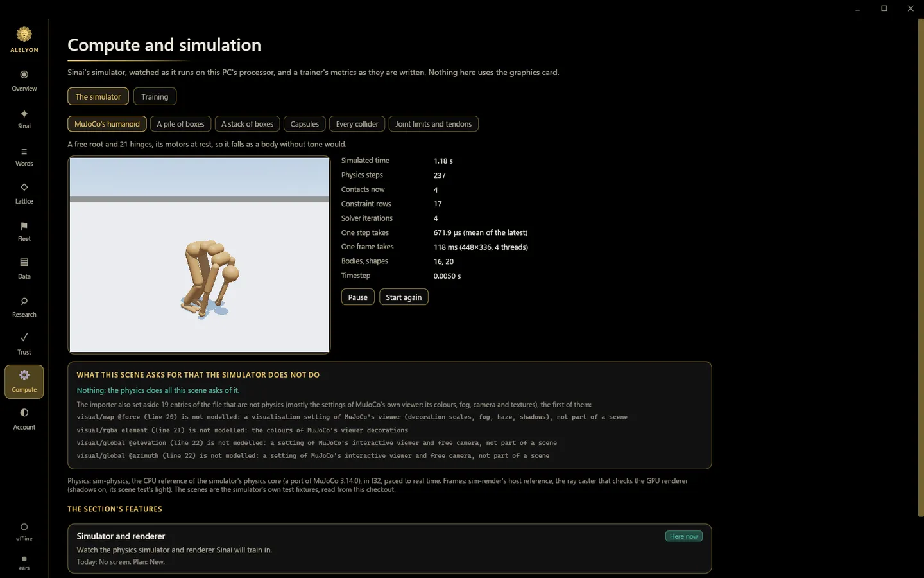Go to Sinai sparkle icon
Screen dimensions: 924x578
coord(24,114)
